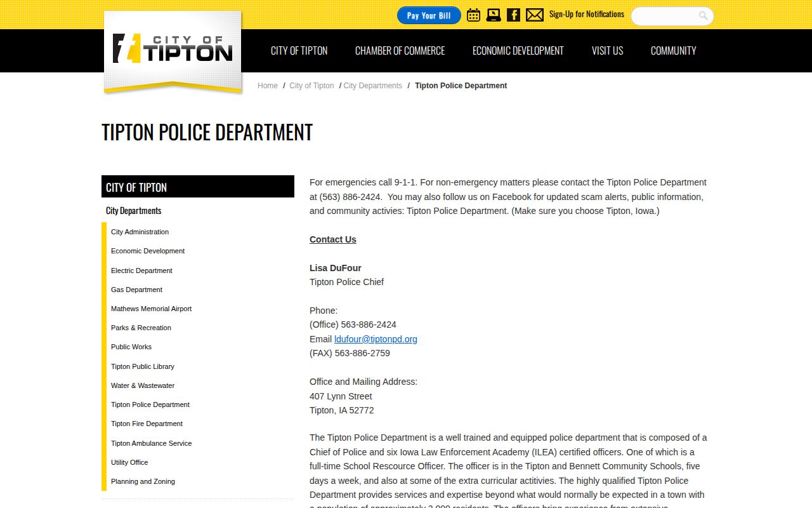Open the Visit Us menu
Image resolution: width=812 pixels, height=508 pixels.
608,51
